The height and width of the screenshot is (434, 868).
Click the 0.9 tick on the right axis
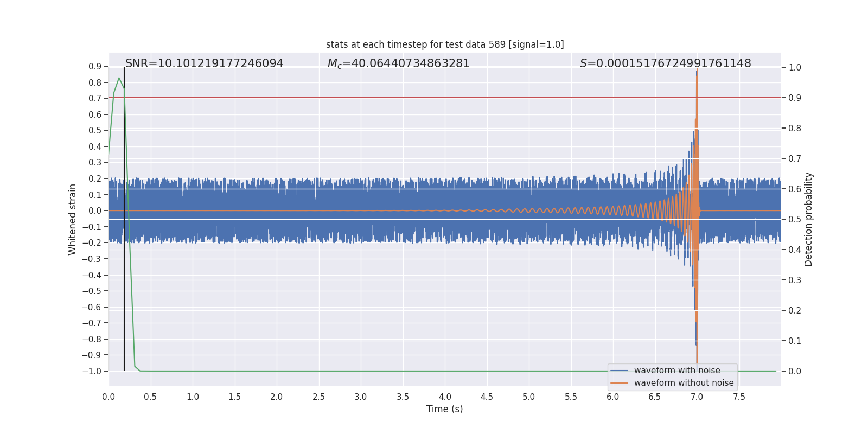tap(795, 98)
